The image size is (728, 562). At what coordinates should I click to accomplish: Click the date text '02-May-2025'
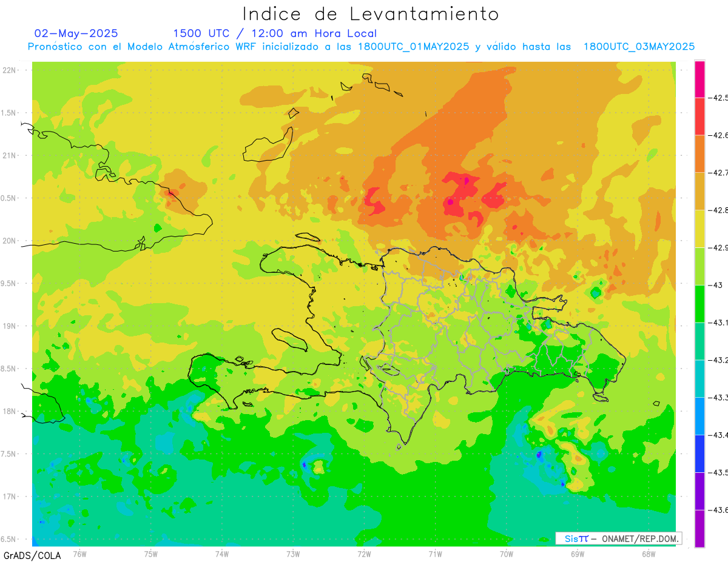[x=76, y=33]
